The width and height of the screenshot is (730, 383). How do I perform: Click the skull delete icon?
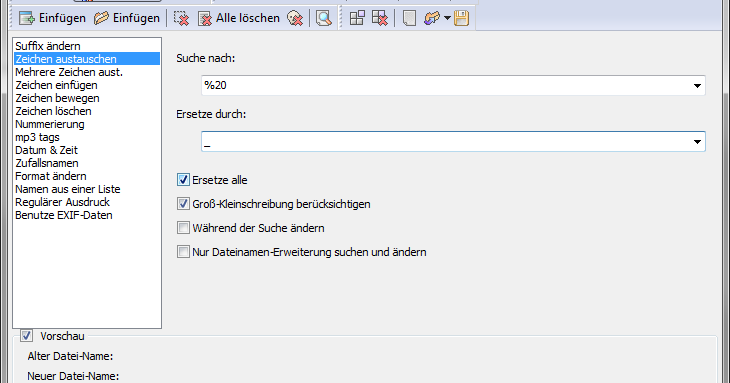[x=295, y=18]
